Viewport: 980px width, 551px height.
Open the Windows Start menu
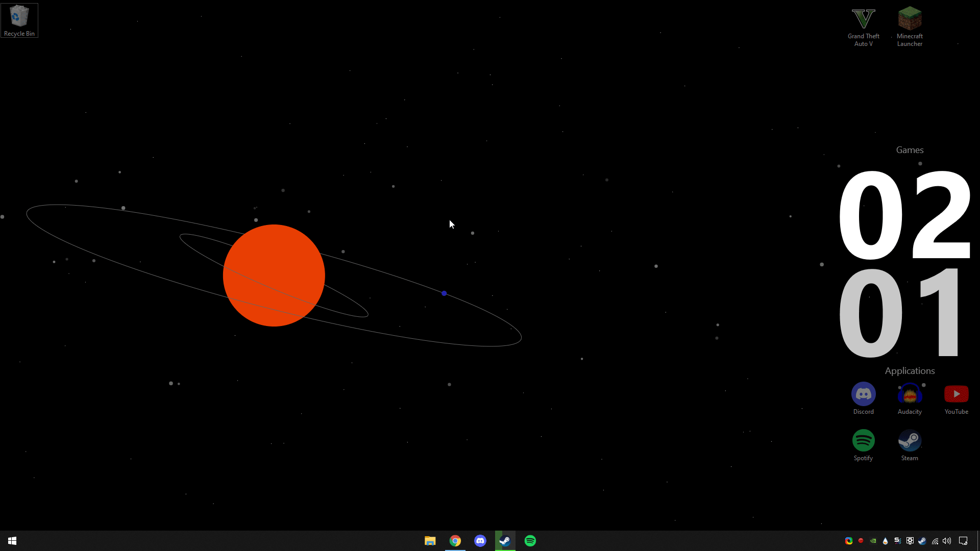[x=12, y=540]
